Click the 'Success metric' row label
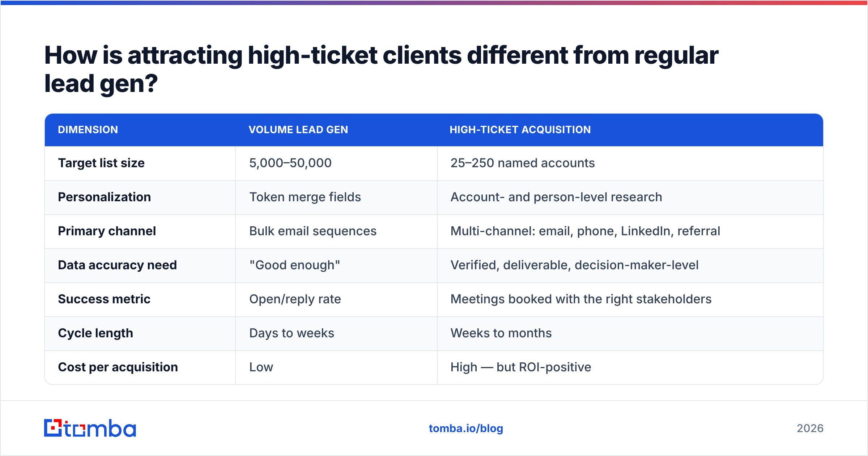This screenshot has height=456, width=868. click(x=104, y=299)
